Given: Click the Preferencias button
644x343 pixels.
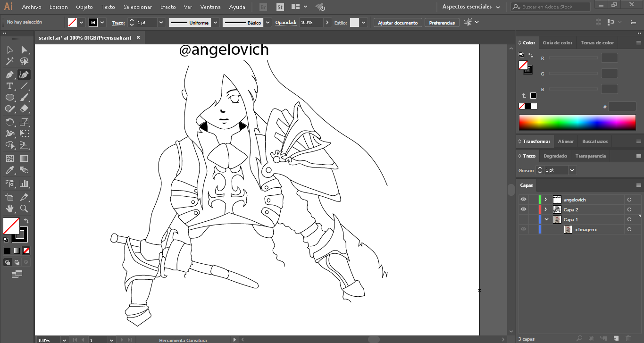Looking at the screenshot, I should point(442,23).
